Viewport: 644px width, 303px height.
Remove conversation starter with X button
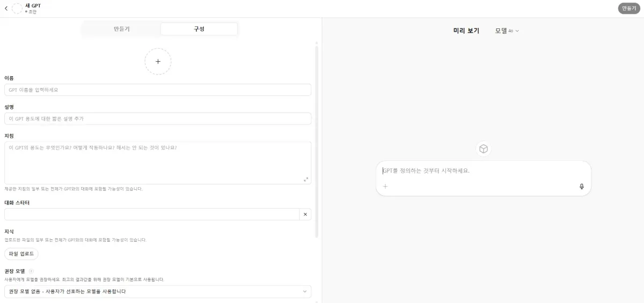tap(305, 215)
